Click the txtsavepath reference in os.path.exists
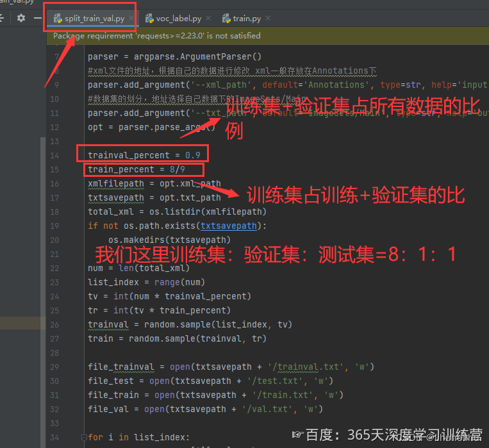489x448 pixels. pyautogui.click(x=229, y=226)
